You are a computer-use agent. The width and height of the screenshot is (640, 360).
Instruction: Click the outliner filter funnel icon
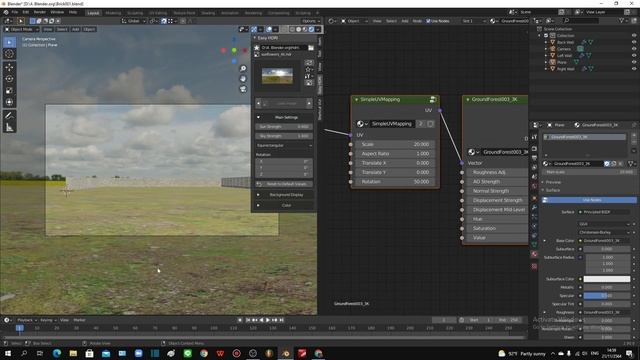(621, 20)
